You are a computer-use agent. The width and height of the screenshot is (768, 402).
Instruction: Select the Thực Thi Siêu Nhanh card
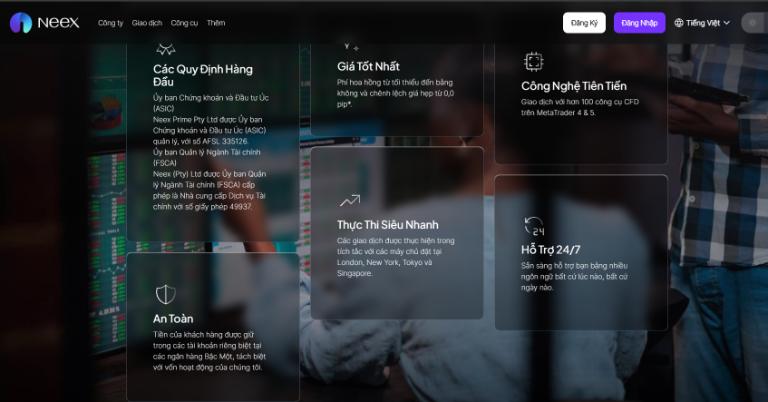click(397, 233)
